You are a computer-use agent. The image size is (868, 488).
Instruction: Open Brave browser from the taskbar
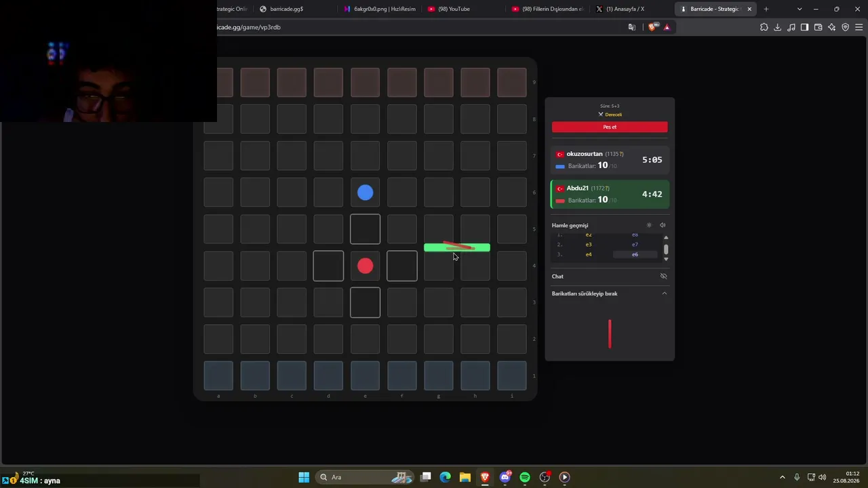485,477
